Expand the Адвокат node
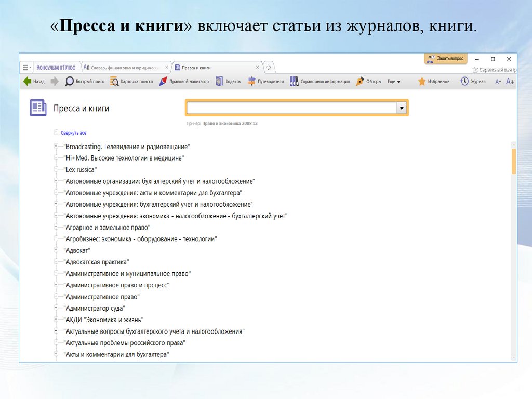The width and height of the screenshot is (532, 399). [56, 250]
